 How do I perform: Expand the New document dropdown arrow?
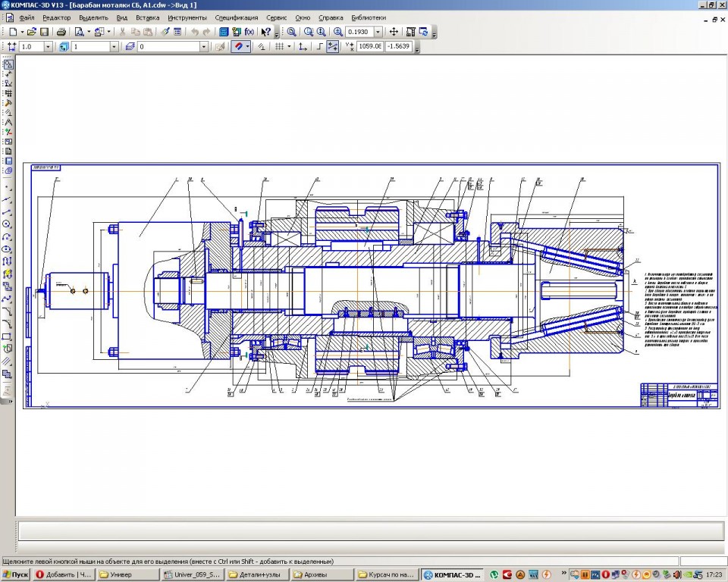[x=22, y=32]
